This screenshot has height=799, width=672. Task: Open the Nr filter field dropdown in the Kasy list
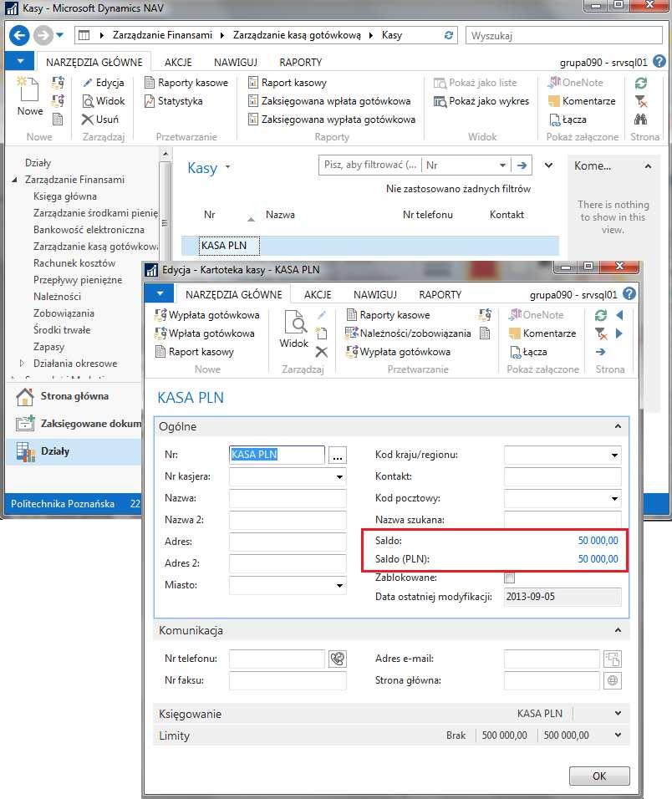pyautogui.click(x=502, y=165)
